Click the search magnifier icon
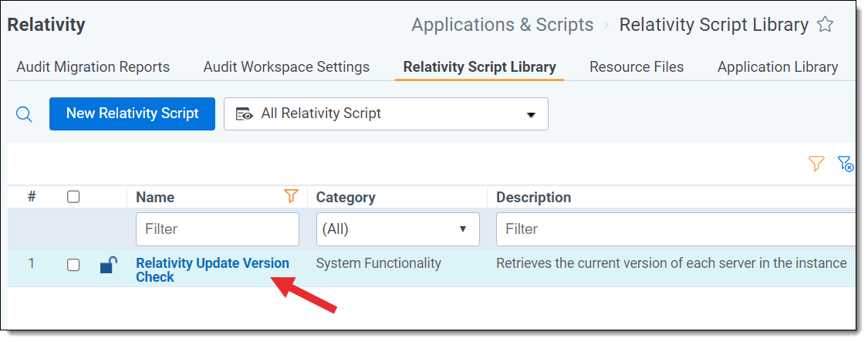The width and height of the screenshot is (868, 342). pyautogui.click(x=25, y=114)
